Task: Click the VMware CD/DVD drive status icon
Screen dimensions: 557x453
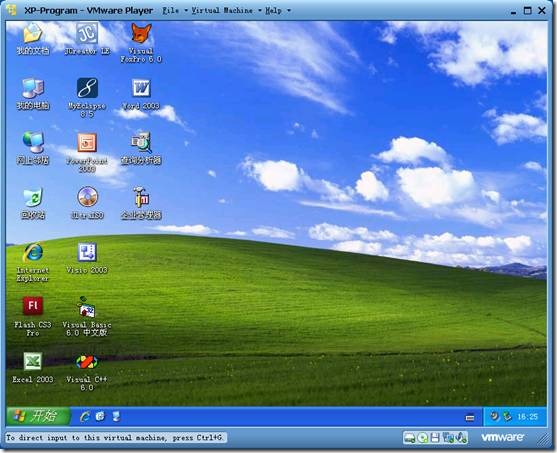Action: [422, 438]
